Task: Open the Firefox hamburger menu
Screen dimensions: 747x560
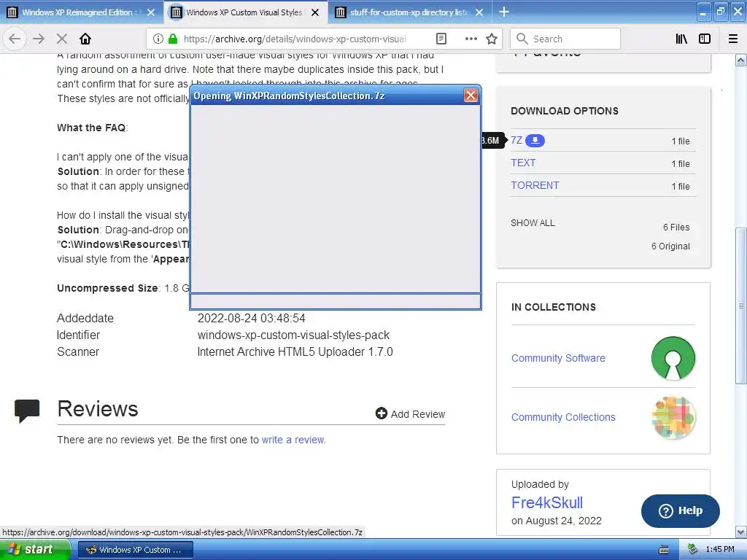Action: click(x=733, y=39)
